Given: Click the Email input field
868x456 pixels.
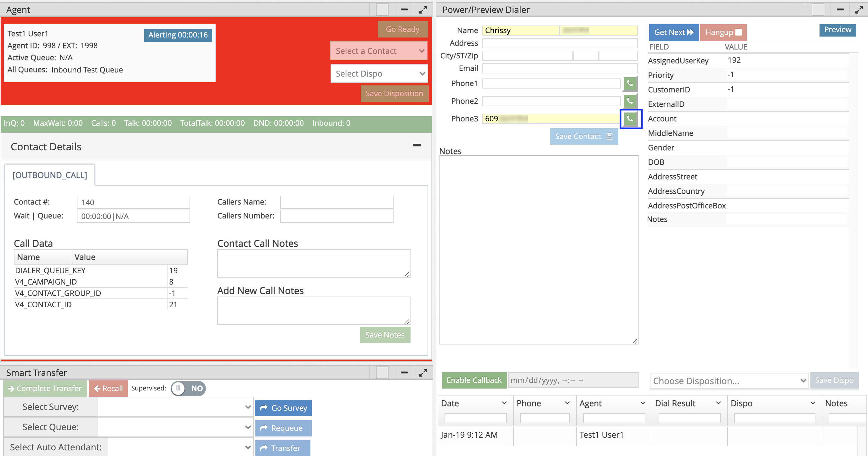Looking at the screenshot, I should pyautogui.click(x=560, y=68).
